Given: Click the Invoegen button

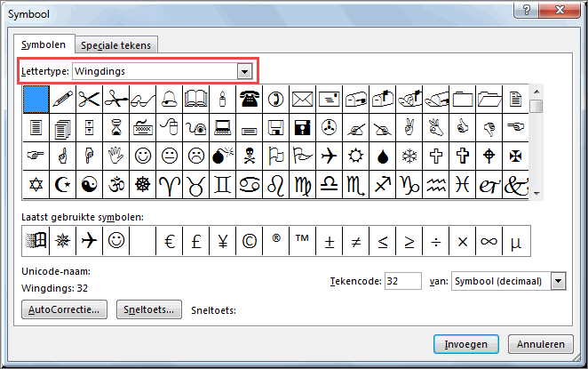Looking at the screenshot, I should pos(466,344).
